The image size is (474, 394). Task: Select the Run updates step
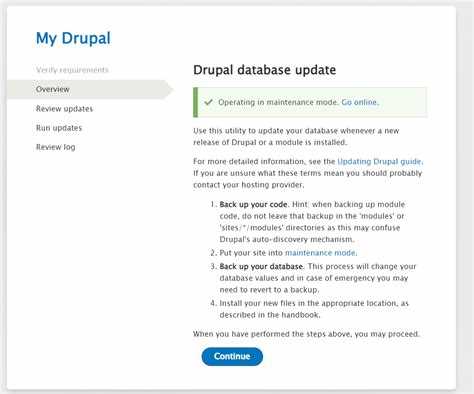[x=59, y=128]
